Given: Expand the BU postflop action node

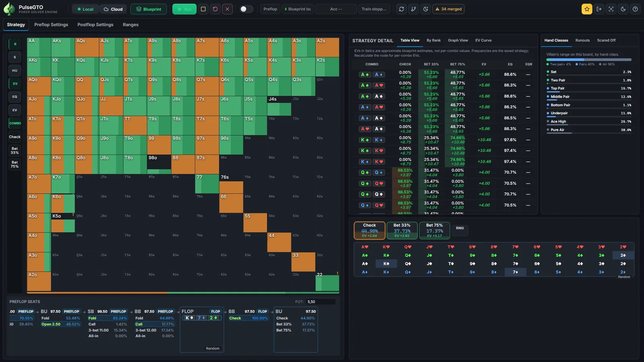Looking at the screenshot, I should point(296,330).
